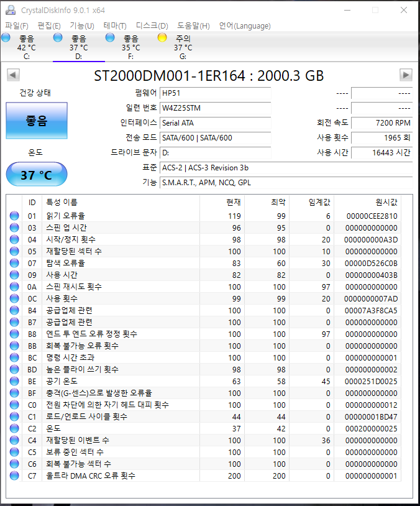Click status orb of attribute BE 공기 온도
The image size is (420, 506).
point(14,381)
